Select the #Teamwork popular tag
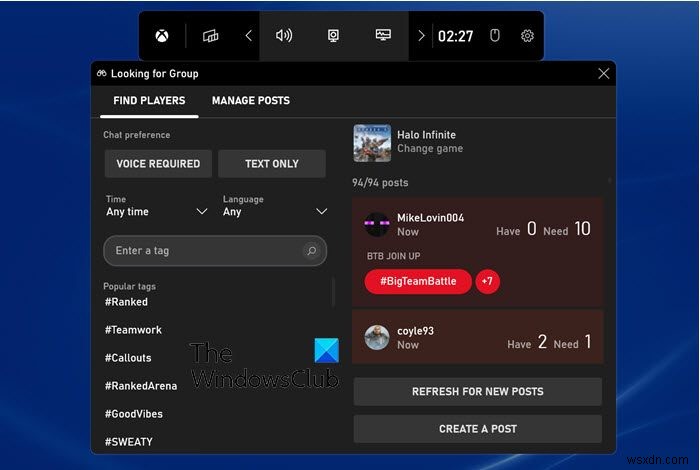 click(133, 330)
